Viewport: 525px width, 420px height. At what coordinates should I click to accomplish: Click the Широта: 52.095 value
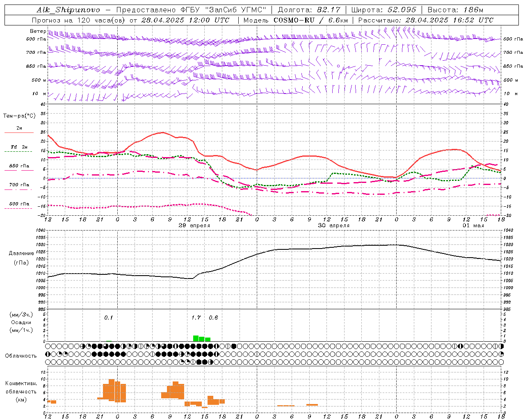tap(383, 10)
